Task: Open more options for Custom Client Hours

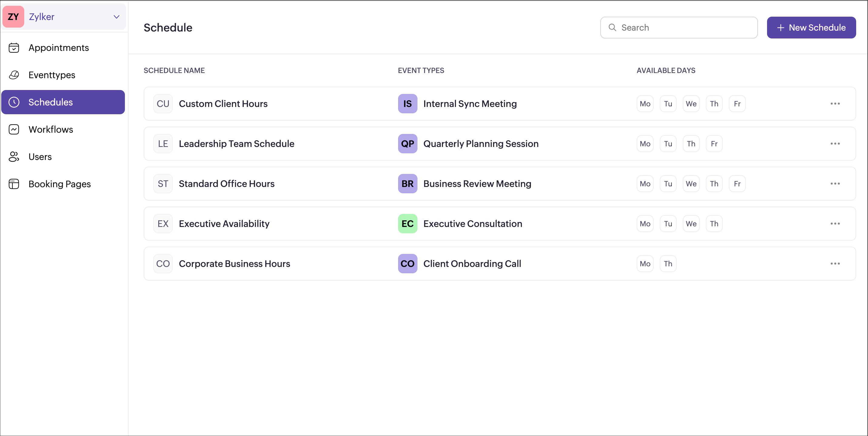Action: 835,104
